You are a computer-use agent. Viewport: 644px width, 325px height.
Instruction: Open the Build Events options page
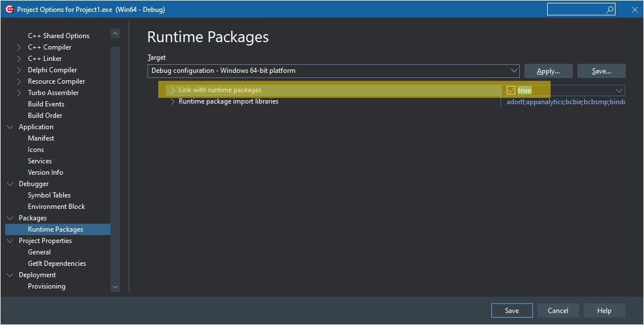point(46,104)
